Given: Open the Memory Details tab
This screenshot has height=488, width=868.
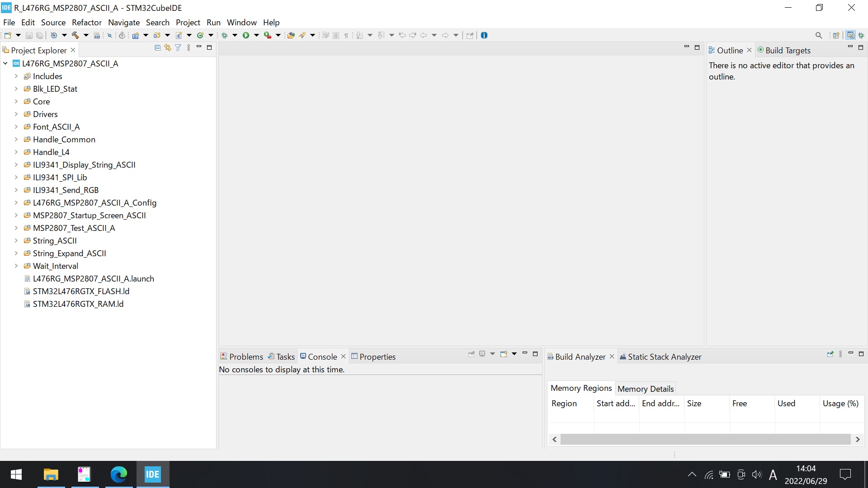Looking at the screenshot, I should click(646, 389).
